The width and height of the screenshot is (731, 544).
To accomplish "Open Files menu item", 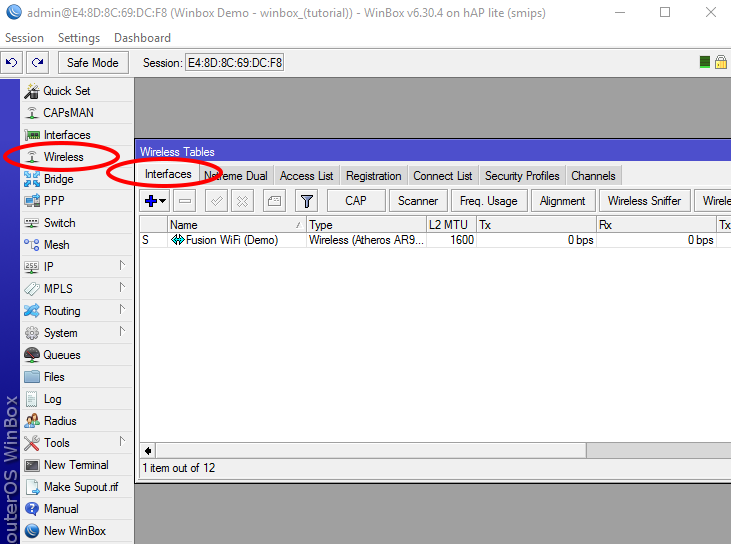I will (x=77, y=377).
